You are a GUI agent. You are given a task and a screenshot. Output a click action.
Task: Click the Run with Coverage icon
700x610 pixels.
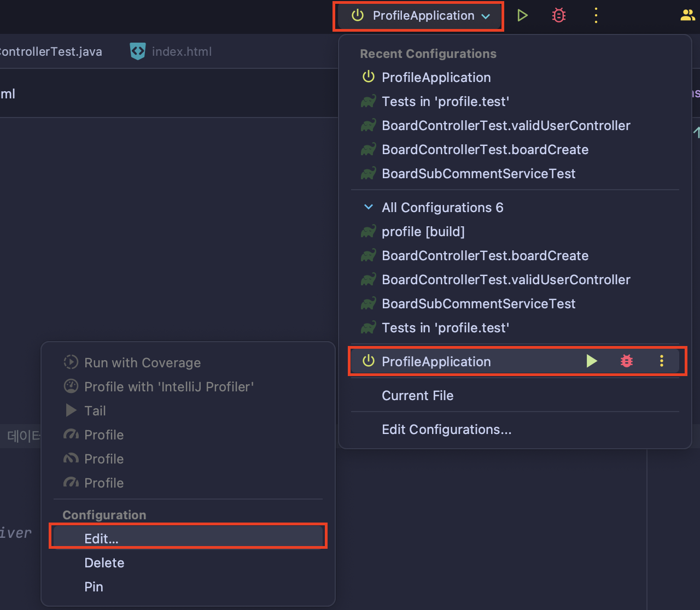[71, 362]
